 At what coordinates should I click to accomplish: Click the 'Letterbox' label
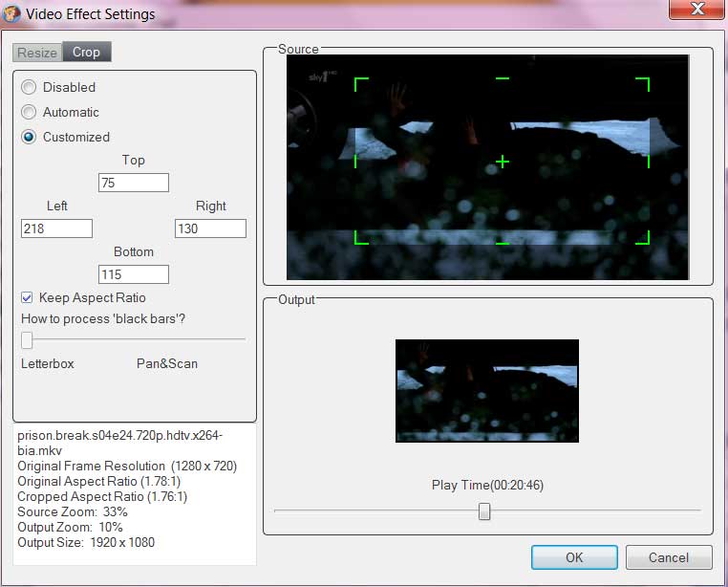pos(48,363)
